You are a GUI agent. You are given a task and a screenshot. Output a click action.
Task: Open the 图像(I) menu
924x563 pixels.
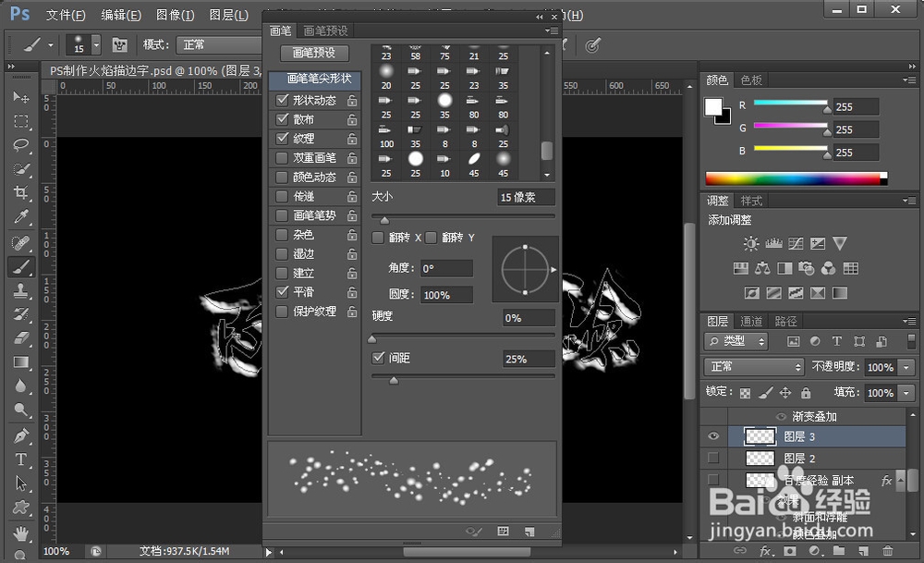coord(175,15)
